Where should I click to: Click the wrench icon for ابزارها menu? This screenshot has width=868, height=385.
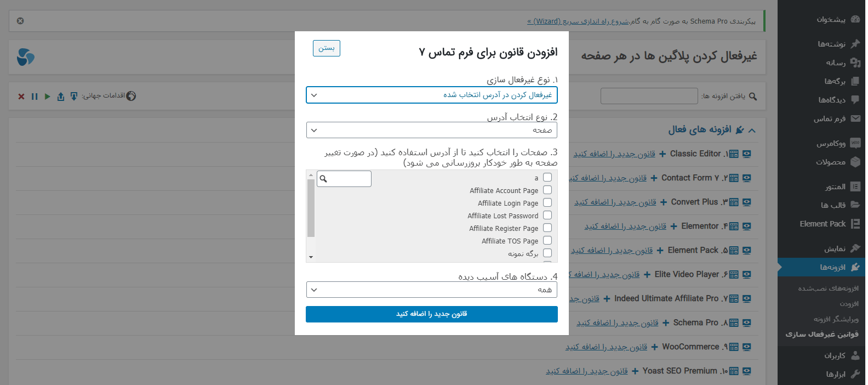[x=855, y=374]
